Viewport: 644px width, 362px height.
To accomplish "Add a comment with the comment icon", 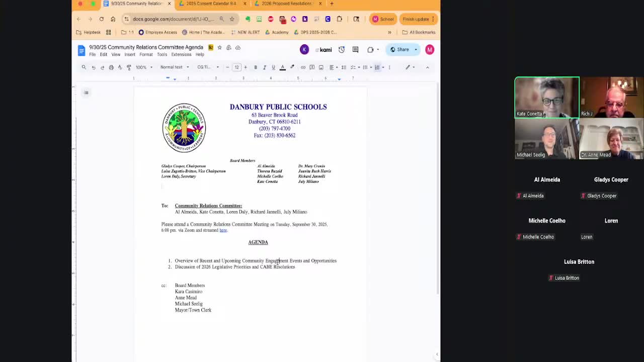I will pos(312,67).
